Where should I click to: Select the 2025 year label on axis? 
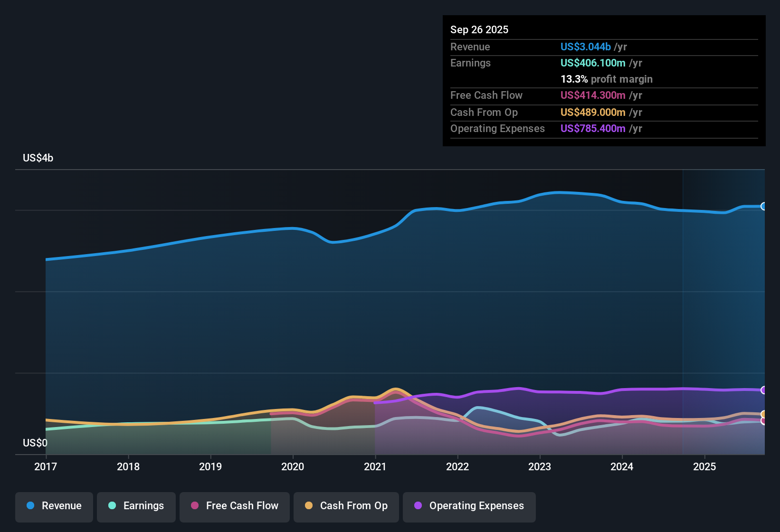pyautogui.click(x=705, y=467)
